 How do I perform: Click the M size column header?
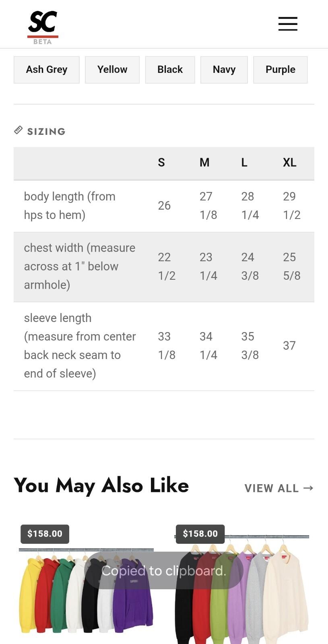click(x=204, y=163)
